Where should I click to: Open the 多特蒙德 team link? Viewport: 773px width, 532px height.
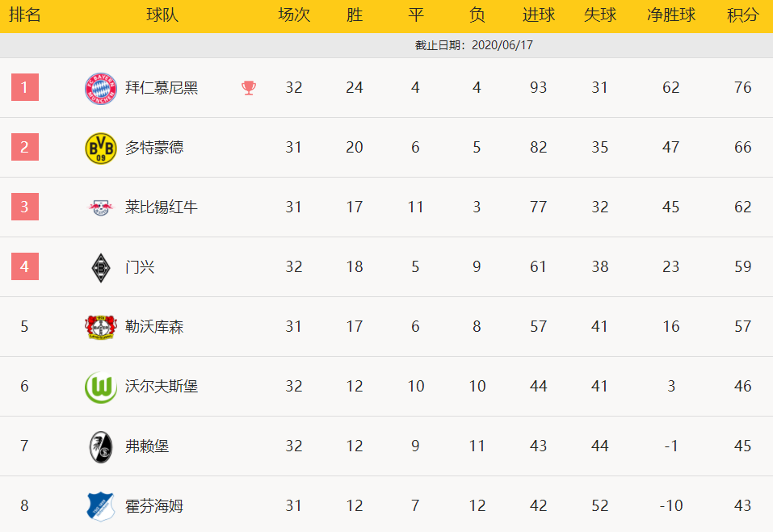pyautogui.click(x=153, y=147)
